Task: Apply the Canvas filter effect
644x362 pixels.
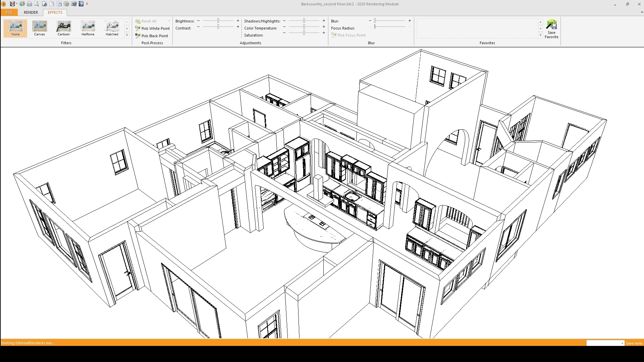Action: point(40,28)
